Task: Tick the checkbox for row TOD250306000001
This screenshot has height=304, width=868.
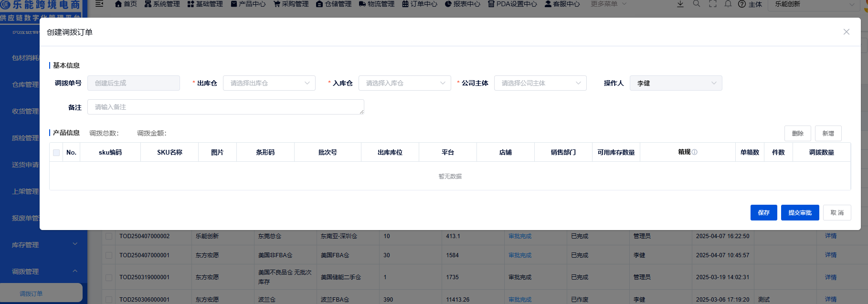Action: pos(109,300)
